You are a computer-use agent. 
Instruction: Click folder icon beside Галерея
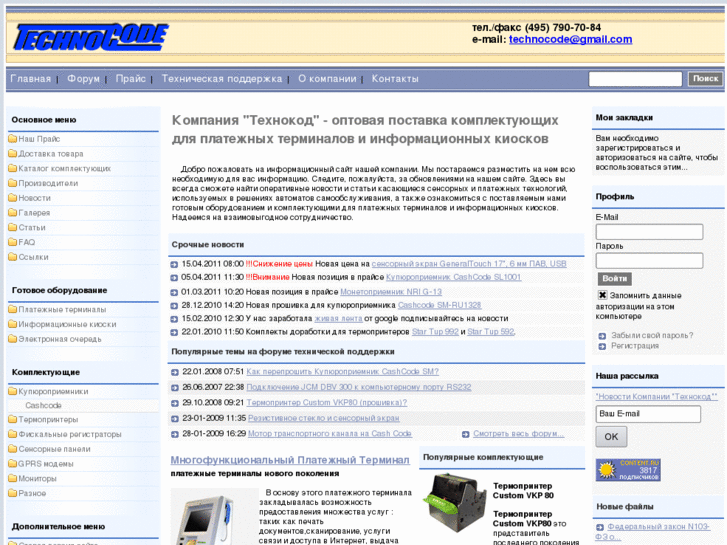pyautogui.click(x=13, y=212)
